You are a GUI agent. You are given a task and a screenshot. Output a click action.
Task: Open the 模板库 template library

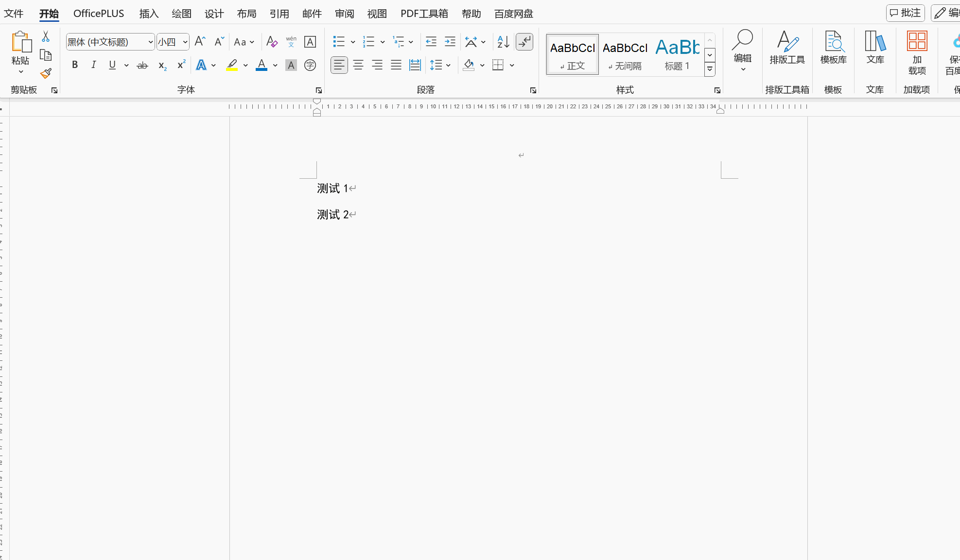[833, 48]
